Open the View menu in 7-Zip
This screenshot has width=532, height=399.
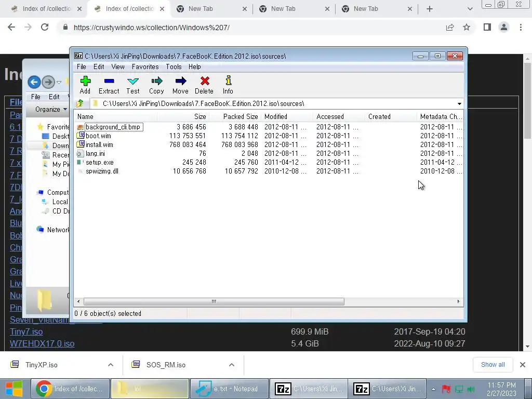(x=118, y=66)
